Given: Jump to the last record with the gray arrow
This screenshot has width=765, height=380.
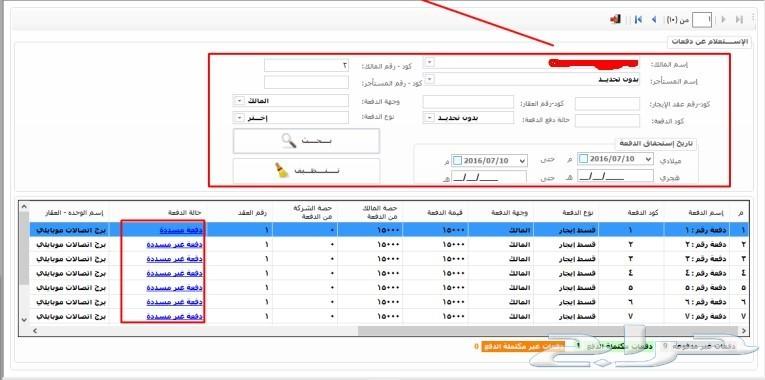Looking at the screenshot, I should pos(739,20).
